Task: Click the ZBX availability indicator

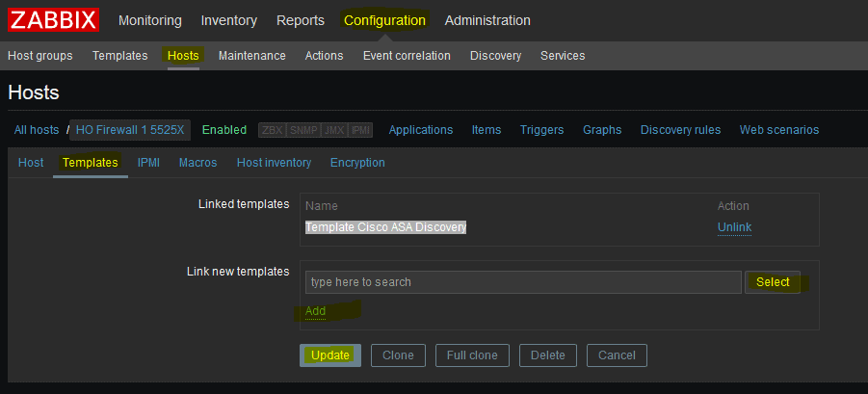Action: (x=273, y=131)
